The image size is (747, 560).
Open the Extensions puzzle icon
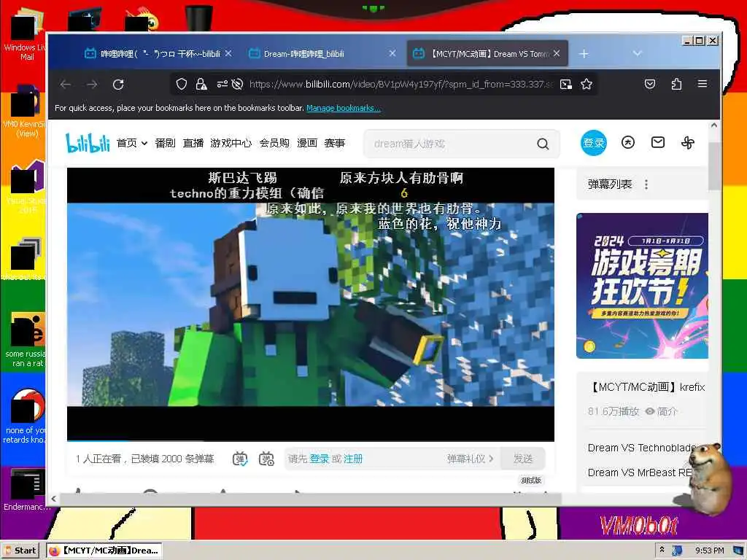pyautogui.click(x=676, y=85)
